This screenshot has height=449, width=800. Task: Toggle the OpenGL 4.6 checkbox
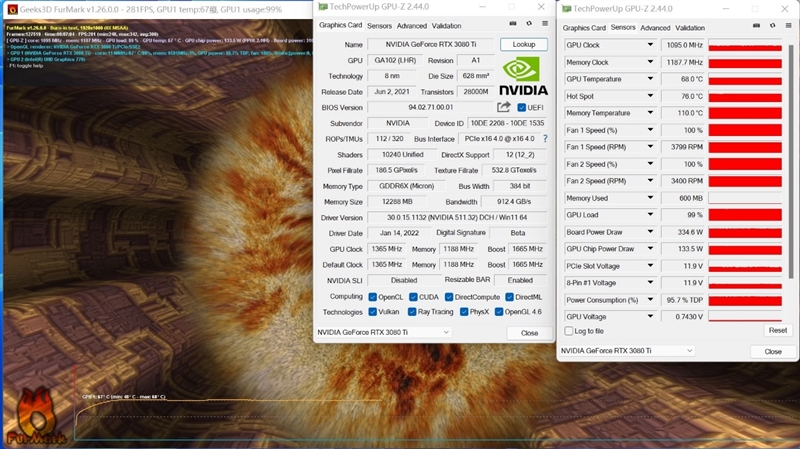pos(499,312)
